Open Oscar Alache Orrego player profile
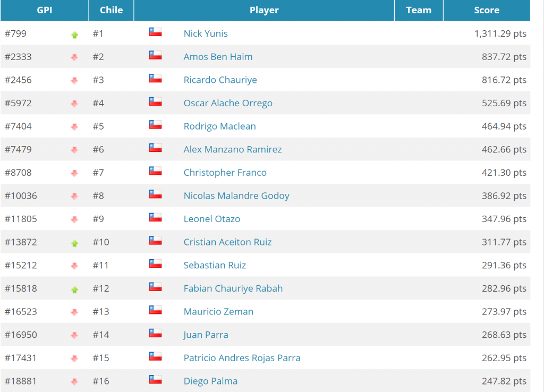The height and width of the screenshot is (392, 544). click(x=228, y=104)
